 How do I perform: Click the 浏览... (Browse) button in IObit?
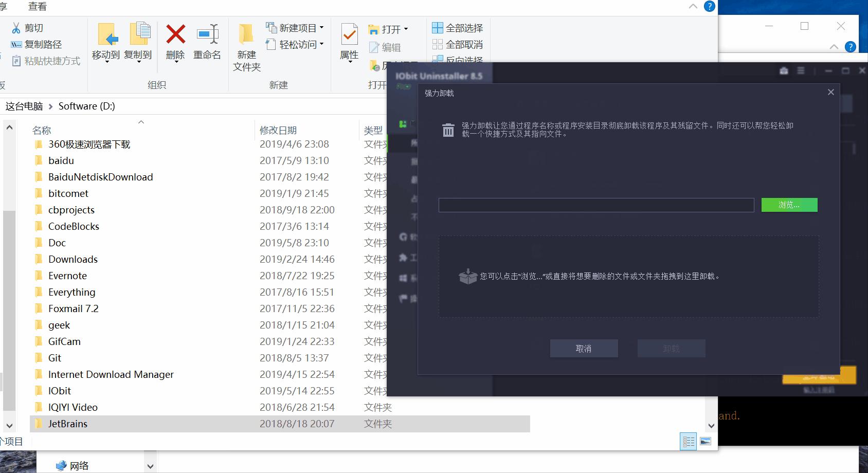click(789, 205)
